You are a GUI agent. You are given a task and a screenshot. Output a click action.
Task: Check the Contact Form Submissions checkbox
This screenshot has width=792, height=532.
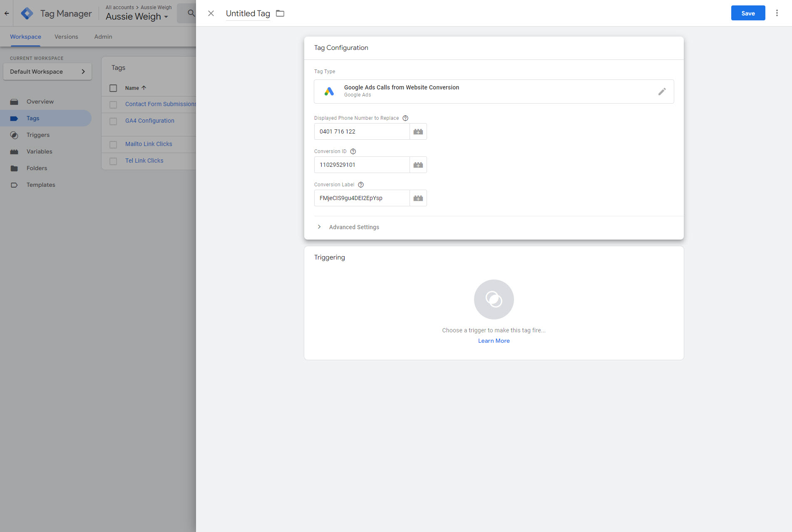click(x=113, y=104)
